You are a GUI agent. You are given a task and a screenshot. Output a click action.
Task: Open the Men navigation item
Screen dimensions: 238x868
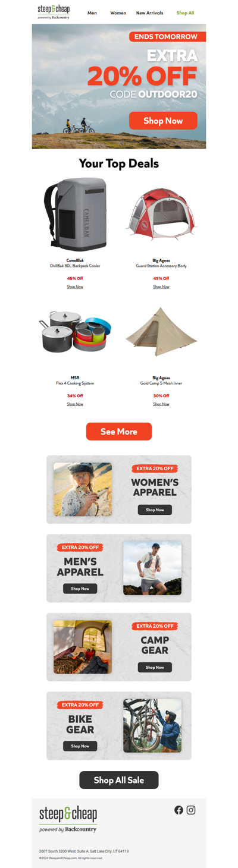(x=92, y=12)
